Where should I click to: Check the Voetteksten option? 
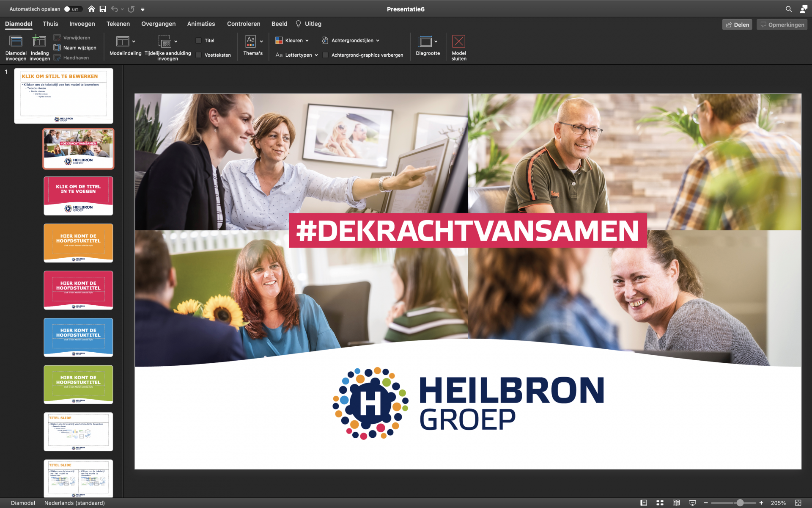tap(198, 55)
